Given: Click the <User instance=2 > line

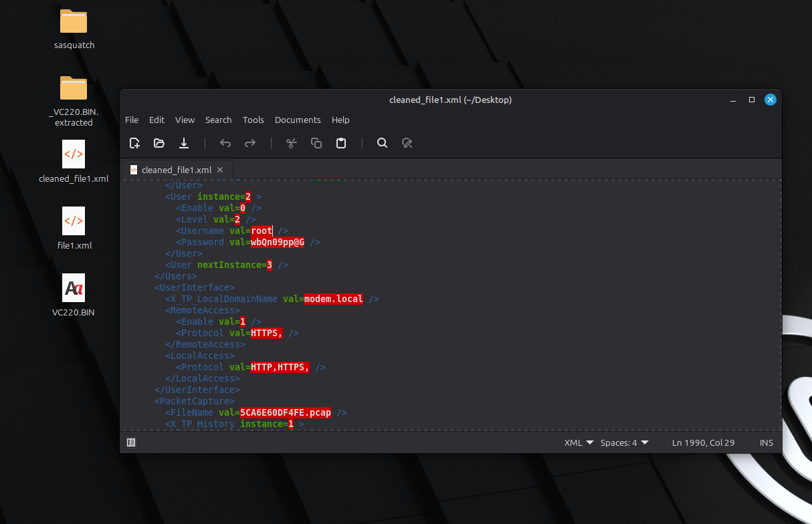Looking at the screenshot, I should click(213, 196).
